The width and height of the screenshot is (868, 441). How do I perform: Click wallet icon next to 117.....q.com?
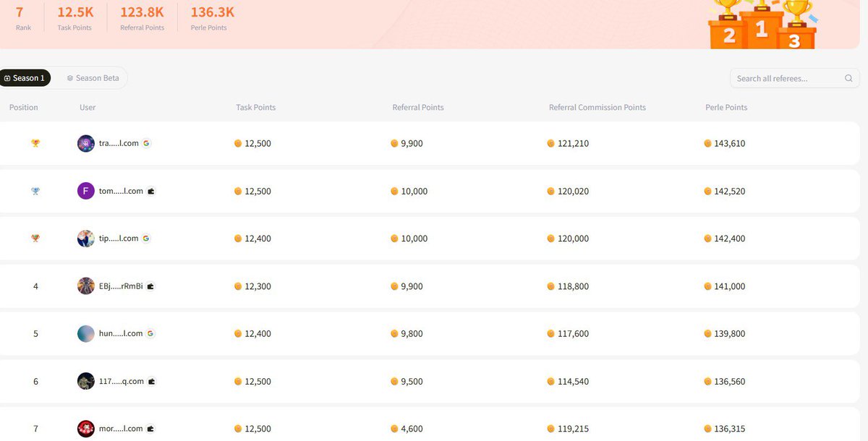[x=152, y=381]
